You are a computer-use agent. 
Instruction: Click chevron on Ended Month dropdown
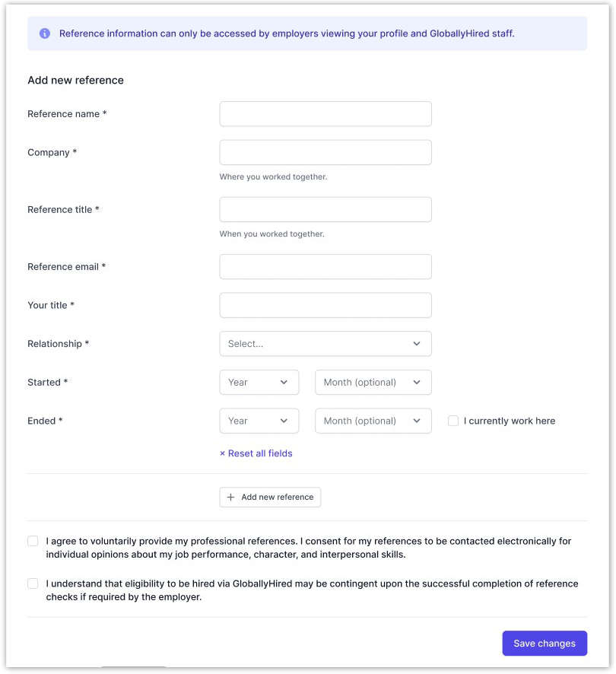click(x=417, y=421)
